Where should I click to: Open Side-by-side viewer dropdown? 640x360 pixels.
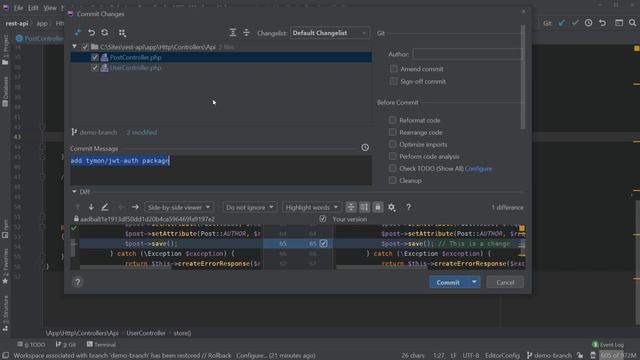pyautogui.click(x=179, y=207)
